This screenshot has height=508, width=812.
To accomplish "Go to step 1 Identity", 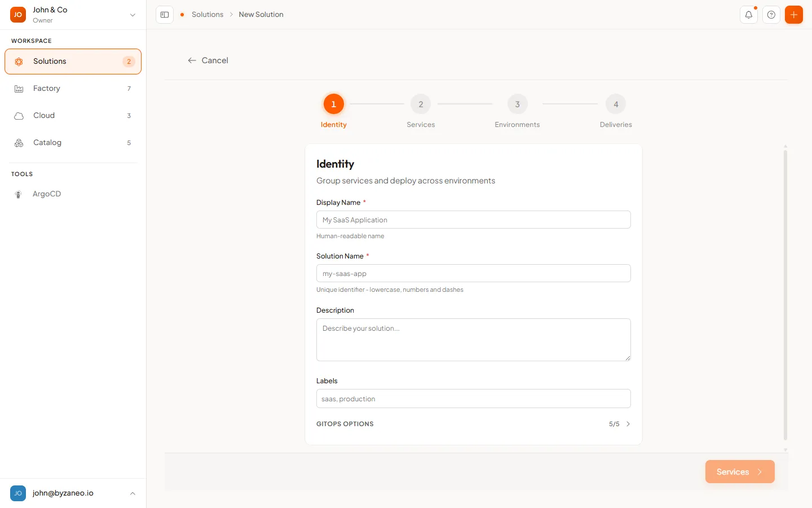I will [x=333, y=104].
